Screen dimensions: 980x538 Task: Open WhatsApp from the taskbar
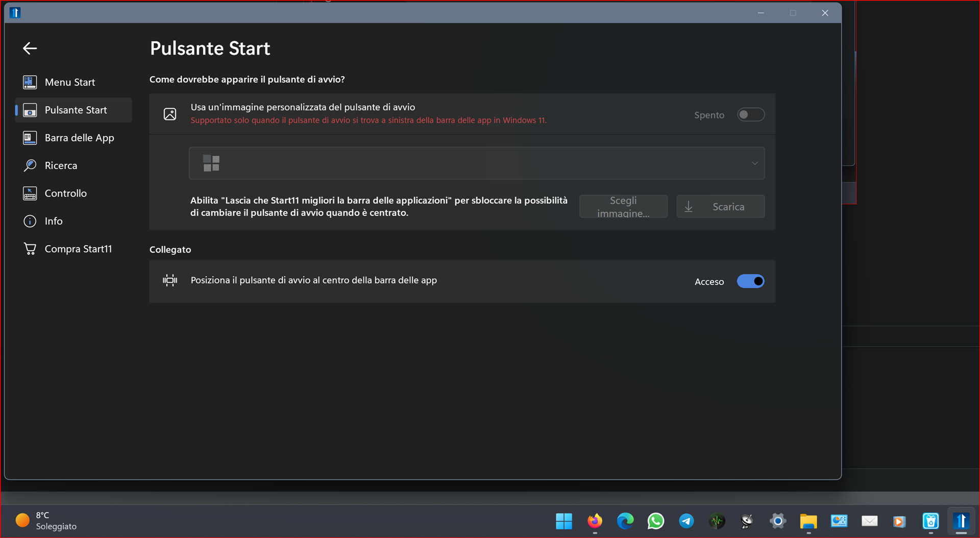(x=656, y=521)
